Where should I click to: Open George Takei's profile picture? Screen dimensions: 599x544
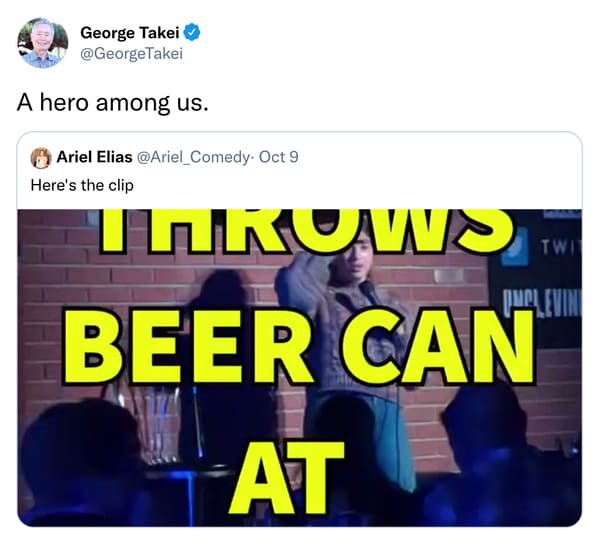[42, 42]
